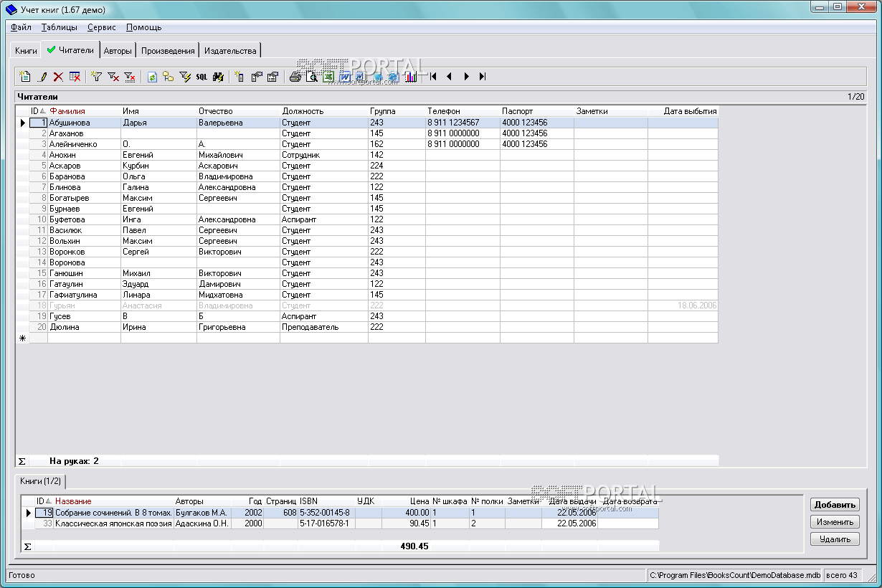Open the bar chart statistics icon

point(410,77)
